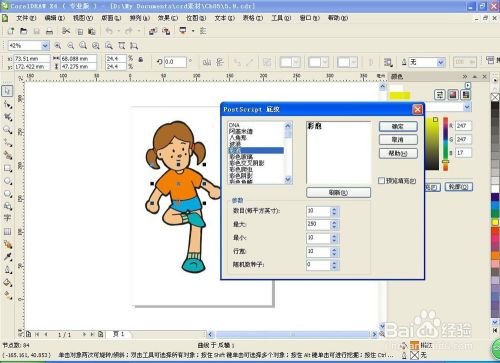Increase the 行宽 value spinner
The width and height of the screenshot is (500, 363).
[x=334, y=249]
